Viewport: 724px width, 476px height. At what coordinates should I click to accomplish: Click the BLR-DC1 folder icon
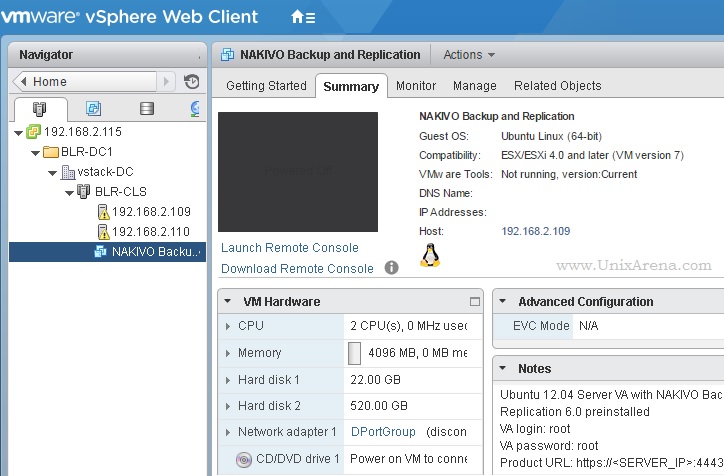tap(50, 152)
